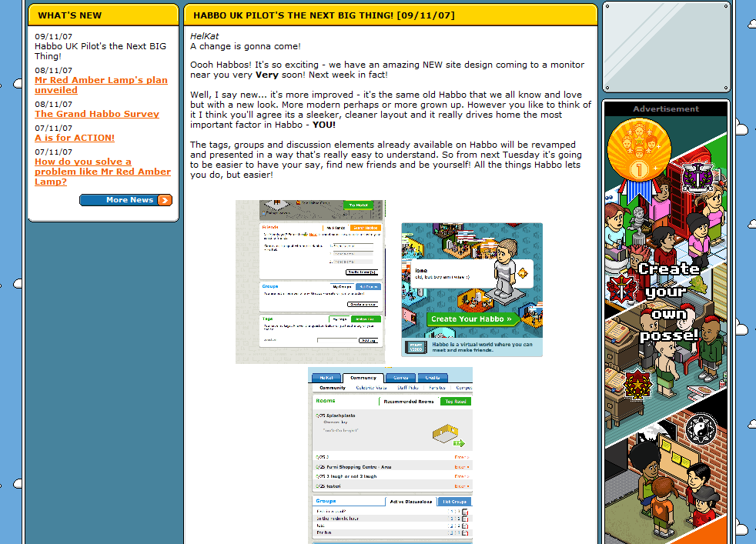
Task: Click the gold number 1 medal badge
Action: (x=637, y=150)
